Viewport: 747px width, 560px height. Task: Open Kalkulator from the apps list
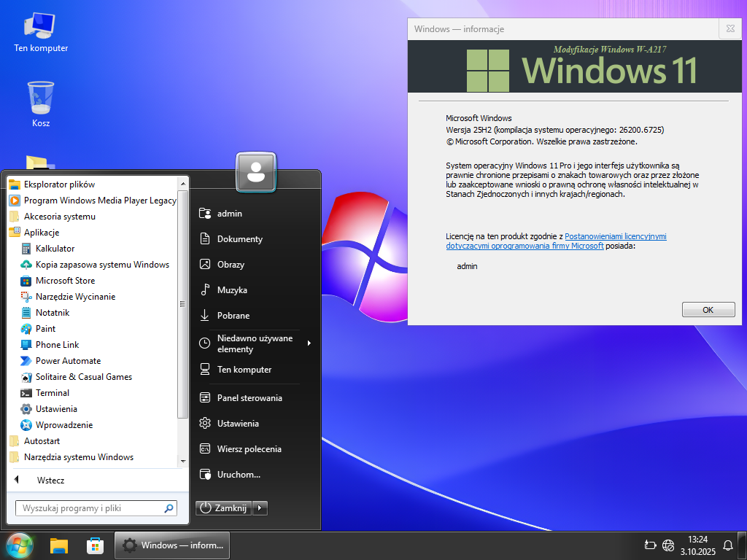click(x=55, y=249)
